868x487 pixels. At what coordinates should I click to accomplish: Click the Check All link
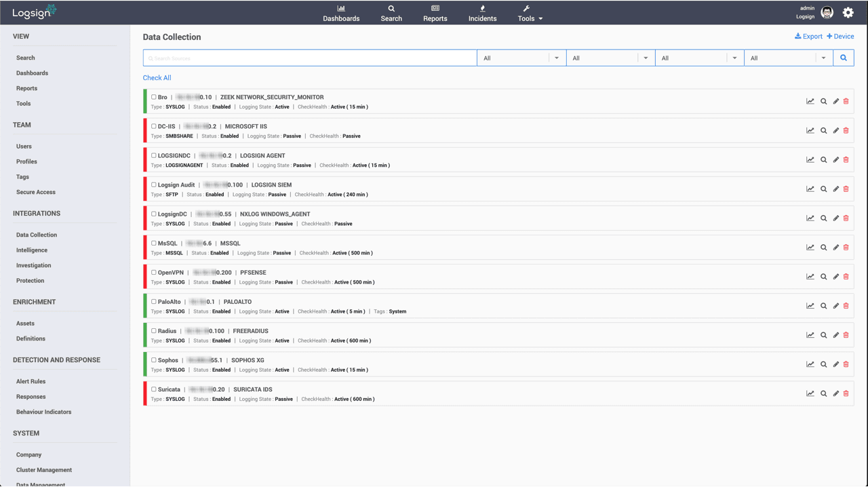pyautogui.click(x=157, y=78)
